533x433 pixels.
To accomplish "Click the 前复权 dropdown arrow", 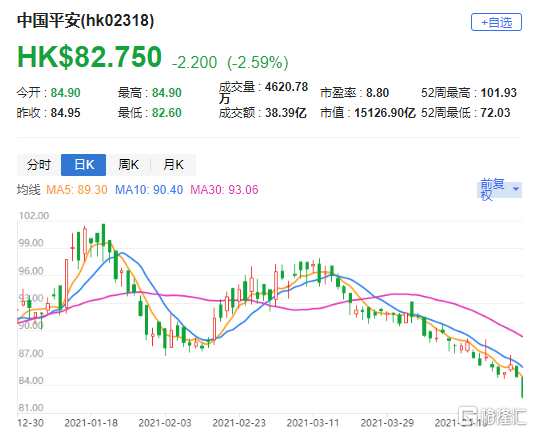I will 515,189.
